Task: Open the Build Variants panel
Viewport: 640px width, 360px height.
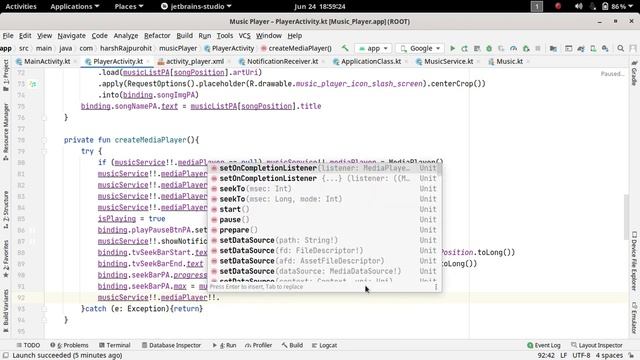Action: click(6, 311)
